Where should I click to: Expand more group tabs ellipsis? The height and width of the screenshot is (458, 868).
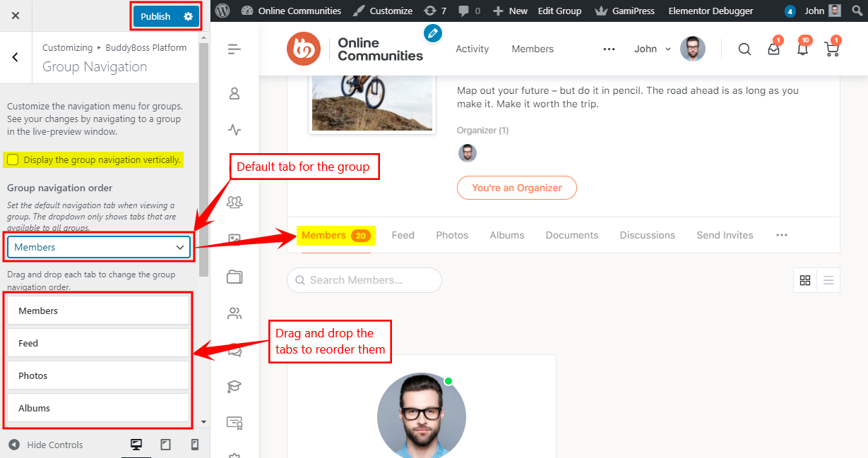click(x=781, y=235)
